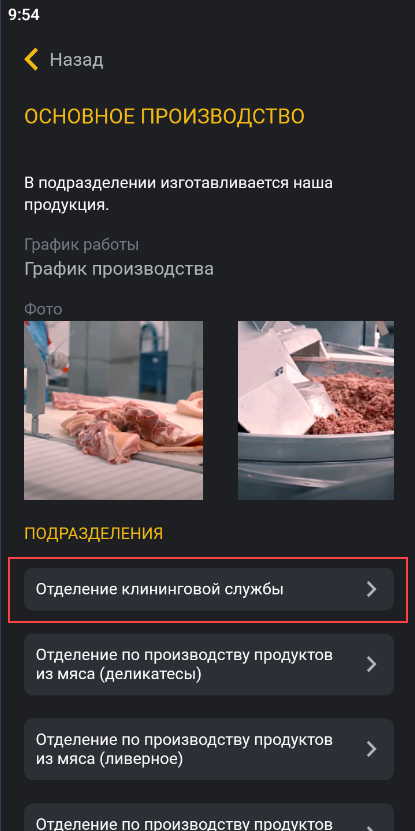The image size is (415, 831).
Task: Open the raw meat cutting photo
Action: point(113,410)
